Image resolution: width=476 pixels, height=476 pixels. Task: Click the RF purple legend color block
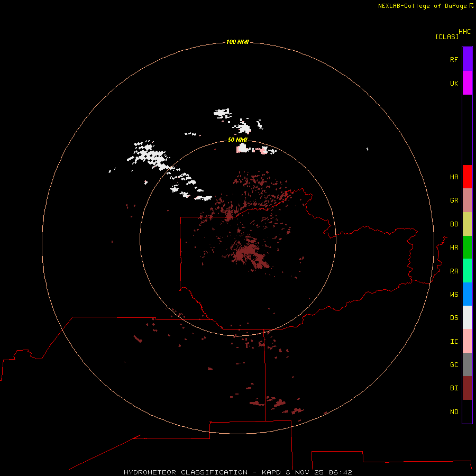pyautogui.click(x=467, y=59)
